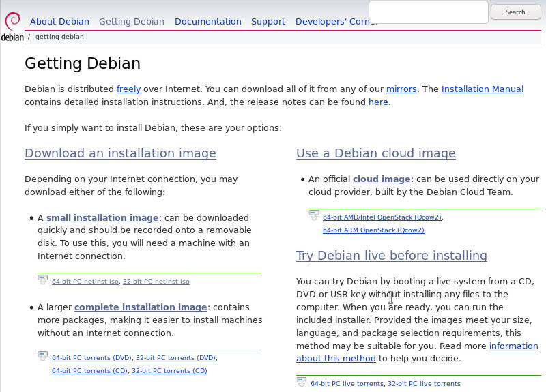Click text 'If you simply want to install Debian'

(99, 128)
